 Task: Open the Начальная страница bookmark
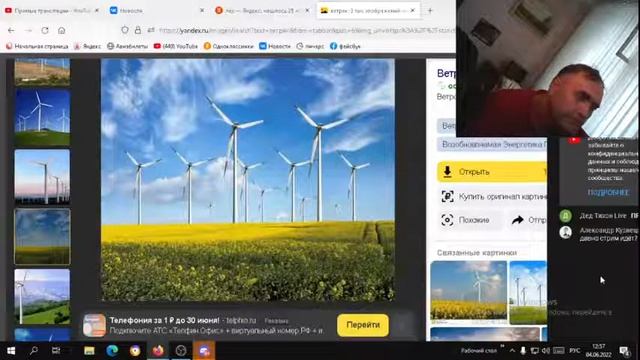37,46
